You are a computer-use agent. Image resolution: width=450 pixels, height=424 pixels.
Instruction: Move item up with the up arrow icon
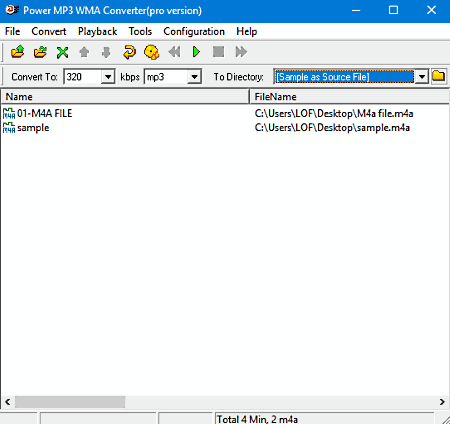click(84, 52)
